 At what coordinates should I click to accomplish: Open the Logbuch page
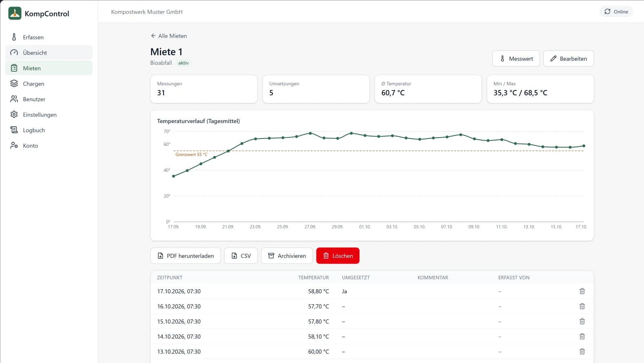coord(49,130)
